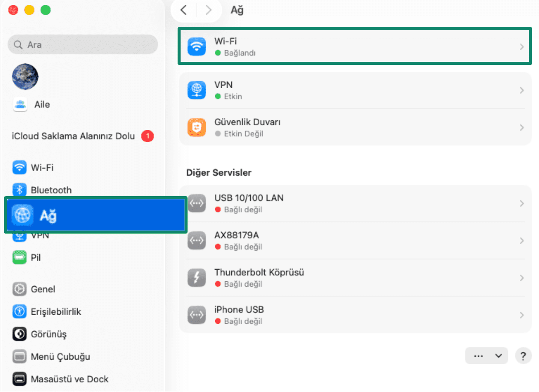539x392 pixels.
Task: Click the back navigation arrow
Action: (x=184, y=10)
